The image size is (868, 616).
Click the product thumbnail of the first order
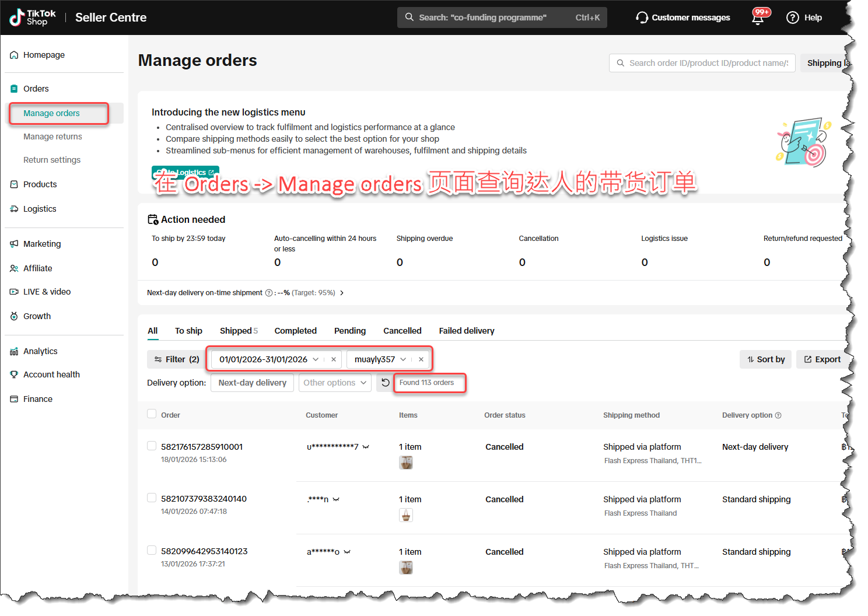pos(406,463)
